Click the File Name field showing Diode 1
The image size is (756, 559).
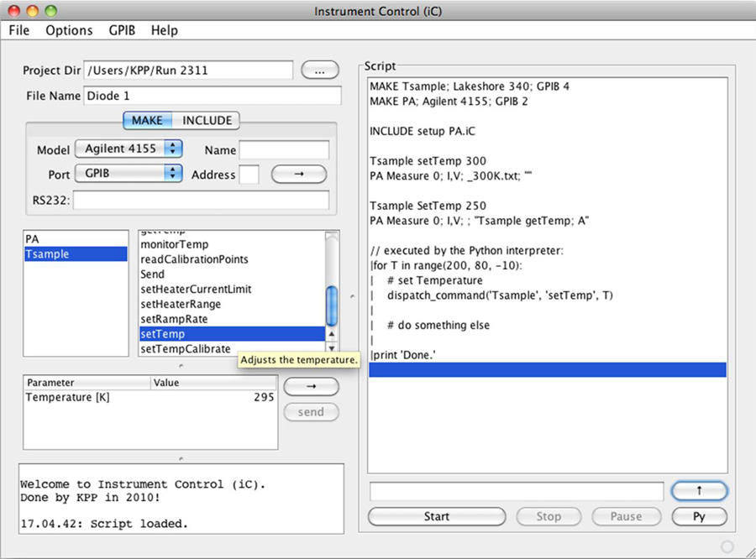point(210,96)
